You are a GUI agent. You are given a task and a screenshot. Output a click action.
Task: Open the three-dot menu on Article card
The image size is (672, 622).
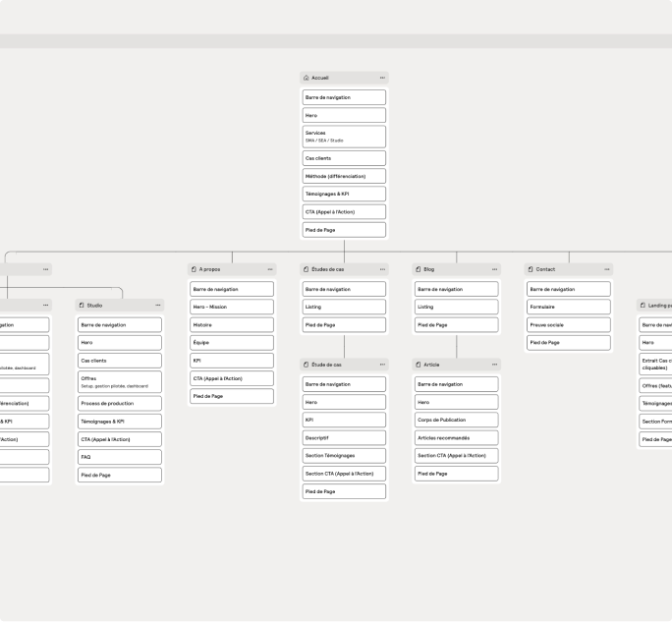click(x=494, y=365)
